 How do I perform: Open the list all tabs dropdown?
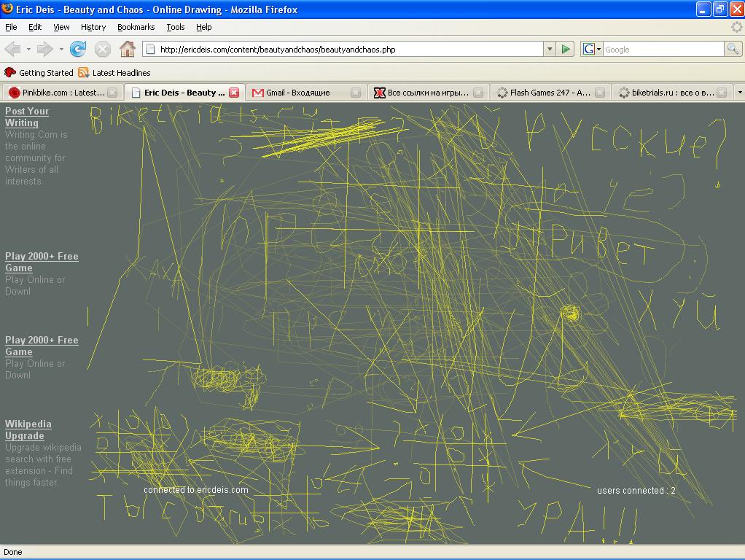click(x=739, y=93)
